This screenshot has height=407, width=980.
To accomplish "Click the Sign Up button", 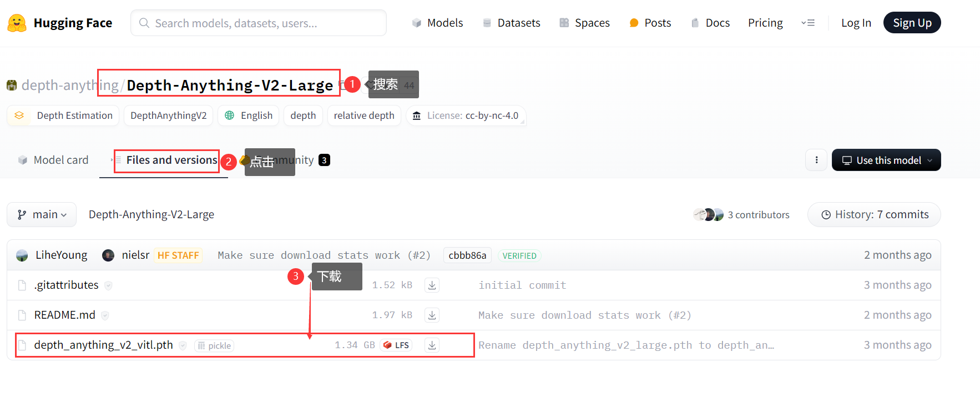I will point(912,23).
